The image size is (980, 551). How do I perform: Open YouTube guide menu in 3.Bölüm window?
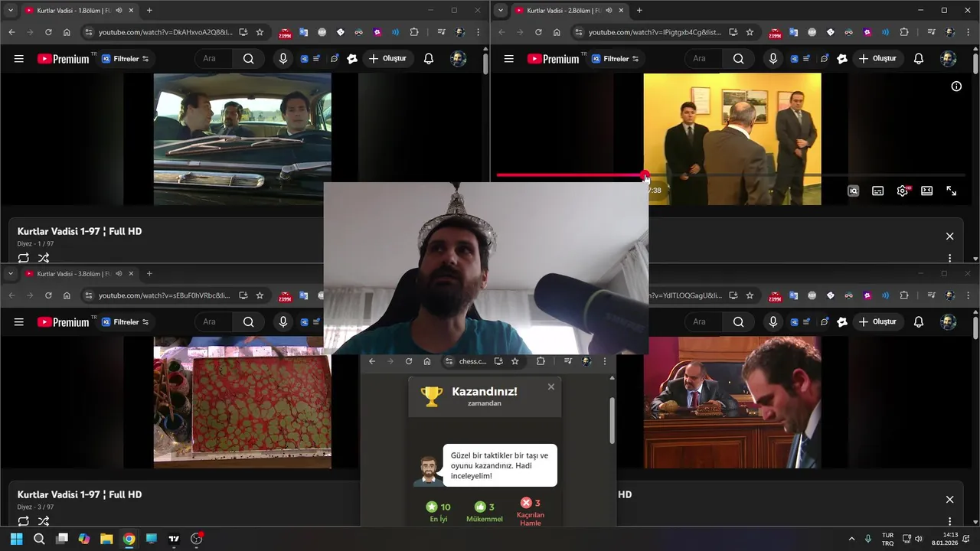(x=19, y=322)
